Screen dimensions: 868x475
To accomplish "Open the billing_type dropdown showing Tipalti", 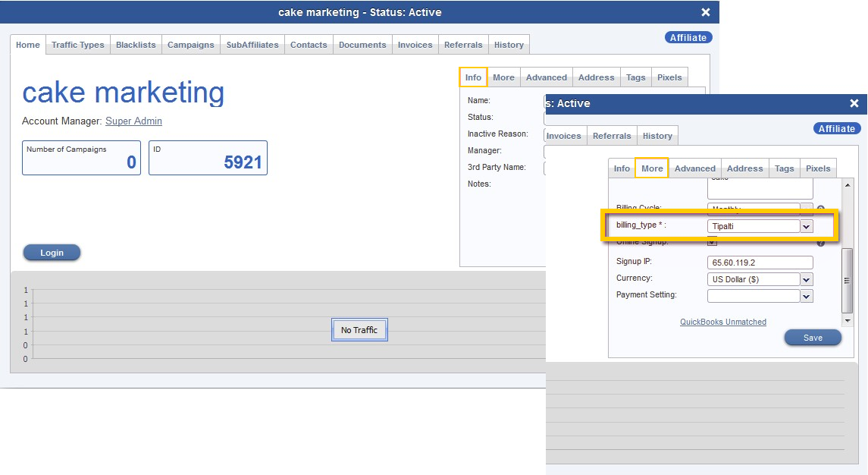I will tap(807, 226).
